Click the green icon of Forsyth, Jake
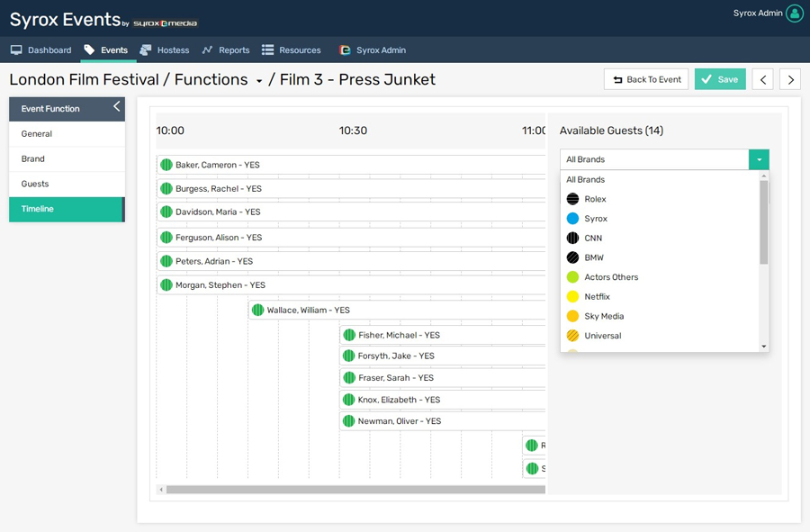Image resolution: width=810 pixels, height=532 pixels. pyautogui.click(x=349, y=356)
